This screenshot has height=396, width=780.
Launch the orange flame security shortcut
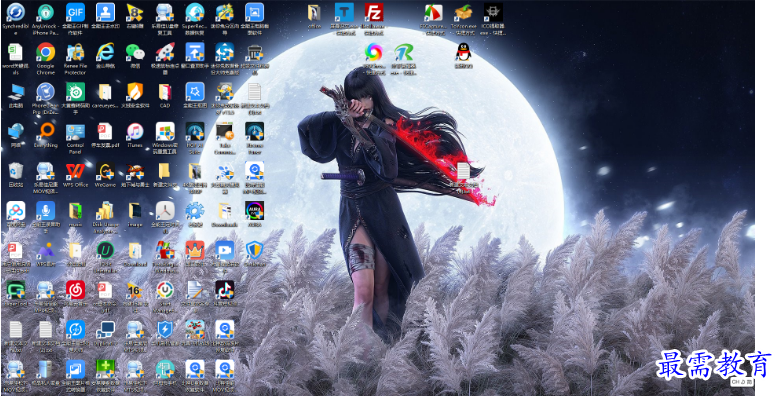(135, 92)
